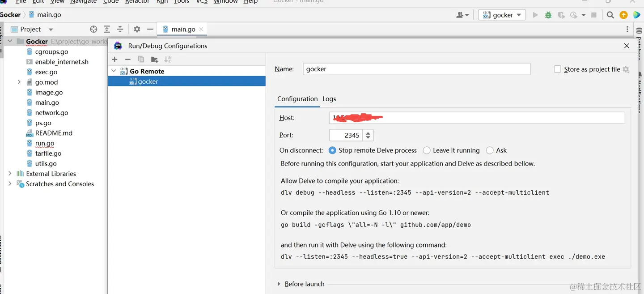
Task: Click the Run button in main toolbar
Action: [x=535, y=15]
